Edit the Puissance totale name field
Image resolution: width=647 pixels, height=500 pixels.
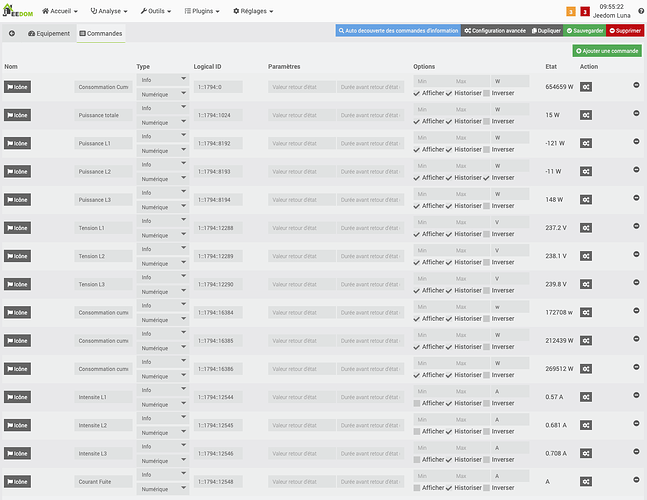(103, 115)
